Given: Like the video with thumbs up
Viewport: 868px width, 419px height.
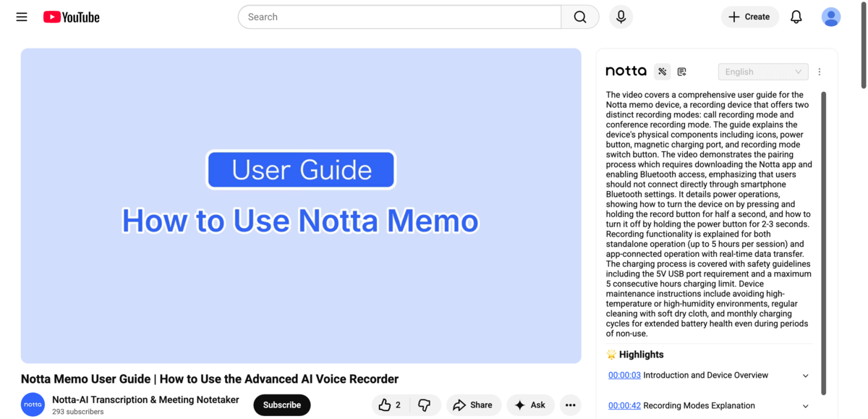Looking at the screenshot, I should [390, 405].
